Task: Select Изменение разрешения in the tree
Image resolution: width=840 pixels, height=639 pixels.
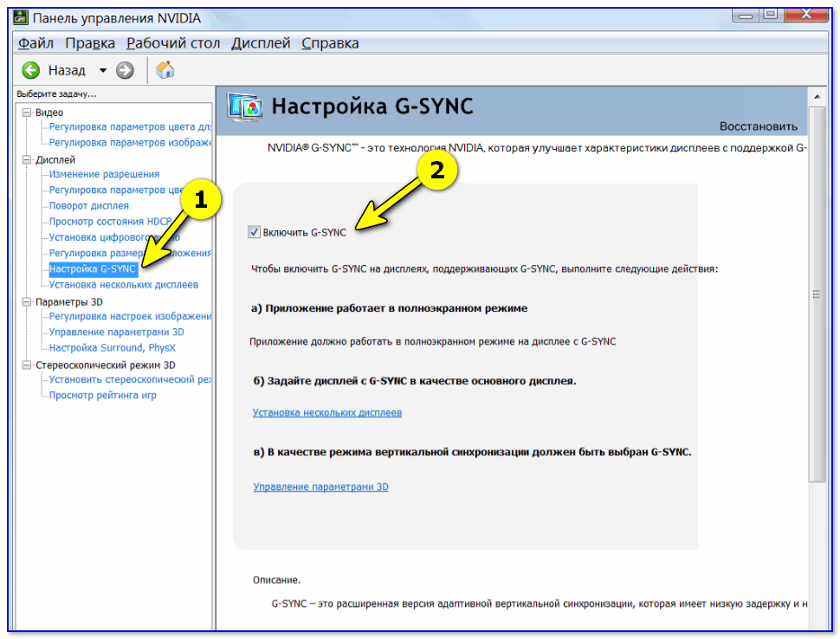Action: pyautogui.click(x=105, y=174)
